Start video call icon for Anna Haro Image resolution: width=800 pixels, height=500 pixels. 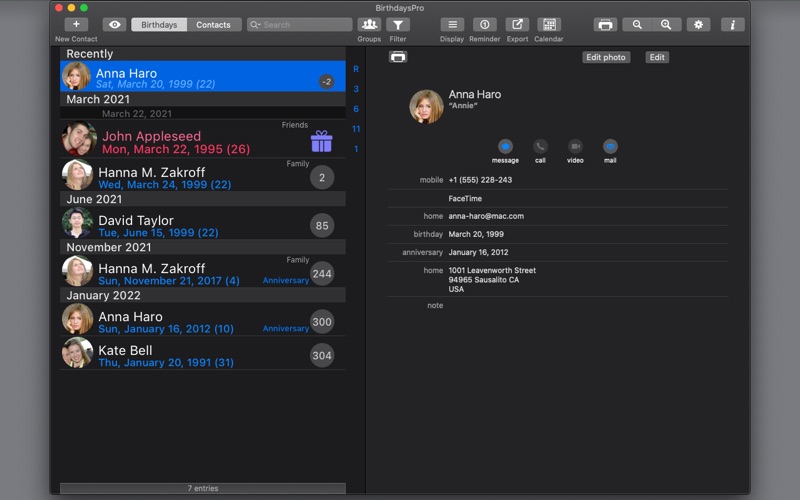tap(575, 147)
